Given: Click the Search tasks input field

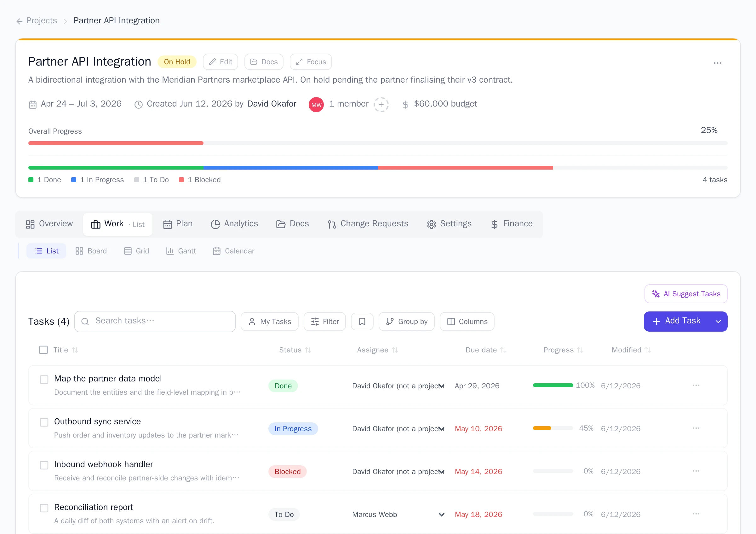Looking at the screenshot, I should (155, 322).
